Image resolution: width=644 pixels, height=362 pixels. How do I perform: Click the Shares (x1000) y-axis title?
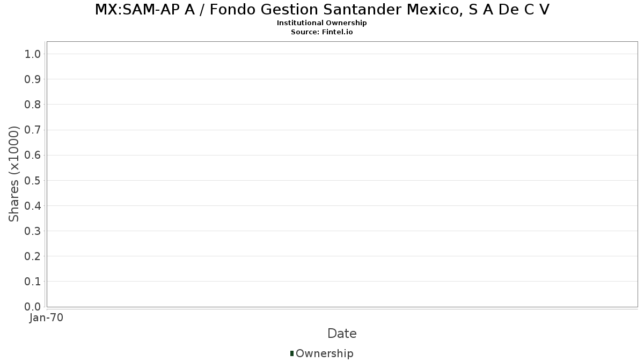click(x=14, y=174)
